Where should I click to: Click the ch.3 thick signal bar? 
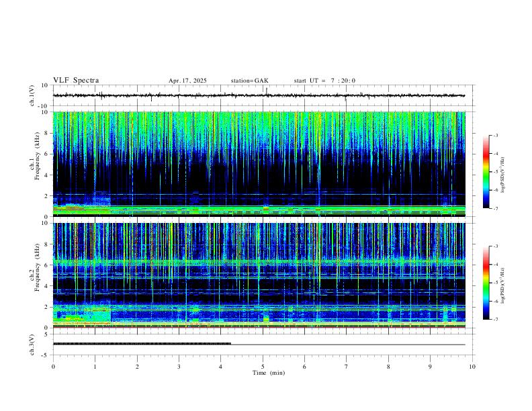(x=142, y=344)
